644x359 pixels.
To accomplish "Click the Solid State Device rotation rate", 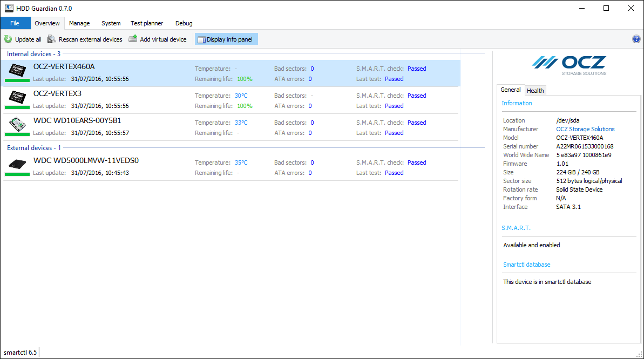I will click(579, 189).
